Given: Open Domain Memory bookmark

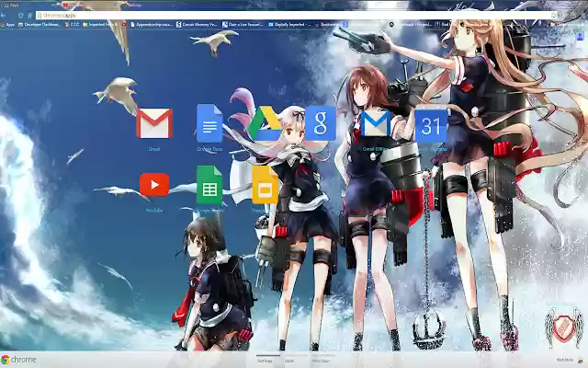Looking at the screenshot, I should click(x=197, y=25).
